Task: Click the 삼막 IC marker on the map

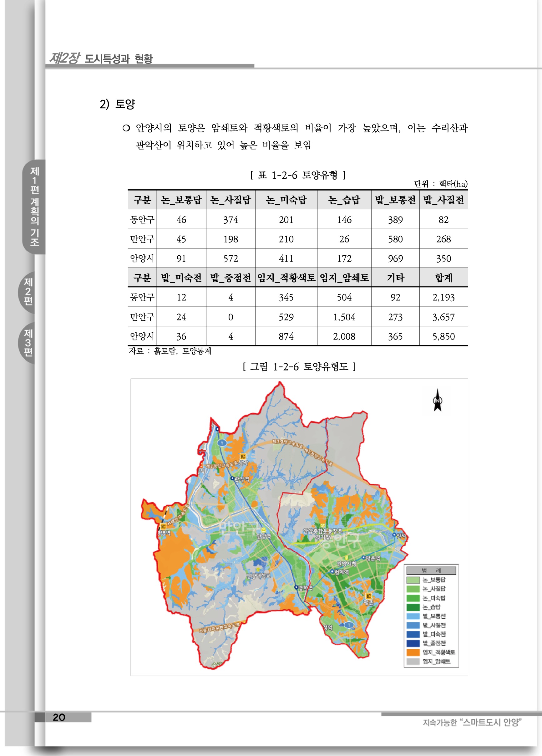Action: (x=243, y=456)
